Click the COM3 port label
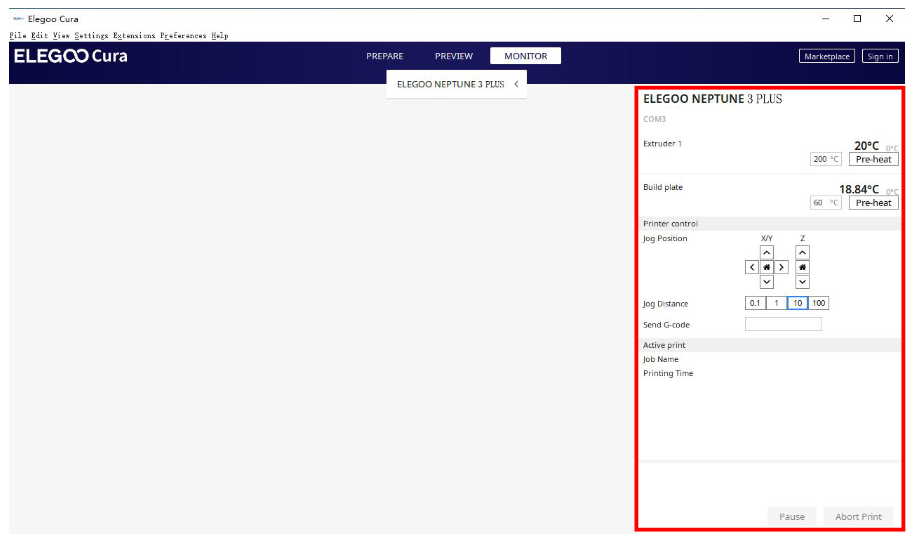 point(654,119)
